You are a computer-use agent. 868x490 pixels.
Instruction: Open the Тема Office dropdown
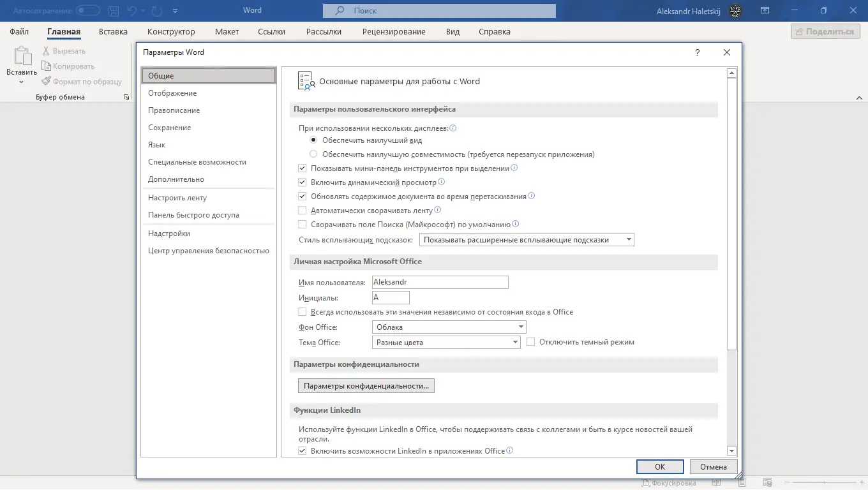coord(446,343)
